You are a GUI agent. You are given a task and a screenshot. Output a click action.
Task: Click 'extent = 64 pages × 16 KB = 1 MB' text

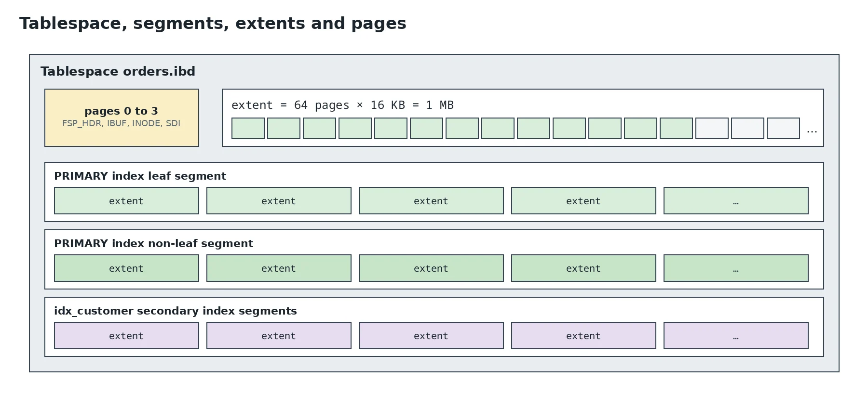342,105
